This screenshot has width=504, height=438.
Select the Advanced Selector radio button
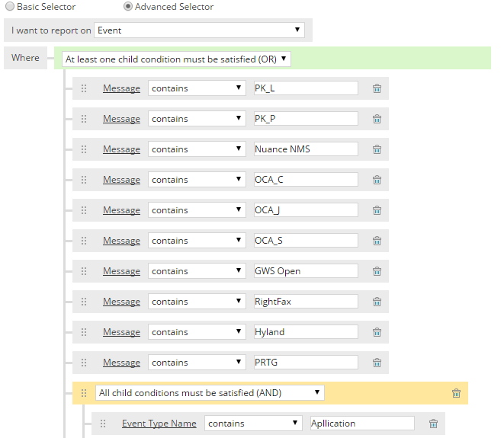(x=128, y=6)
